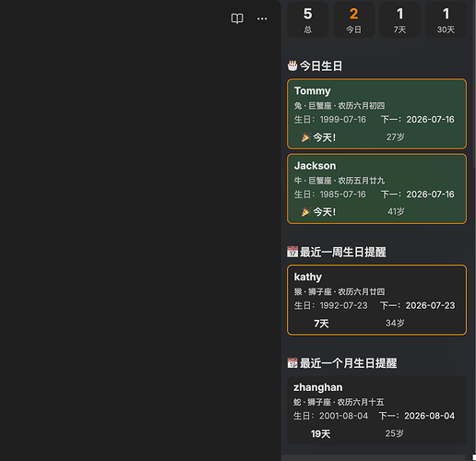Screen dimensions: 476x461
Task: Open Tommy's birthday card
Action: [376, 113]
